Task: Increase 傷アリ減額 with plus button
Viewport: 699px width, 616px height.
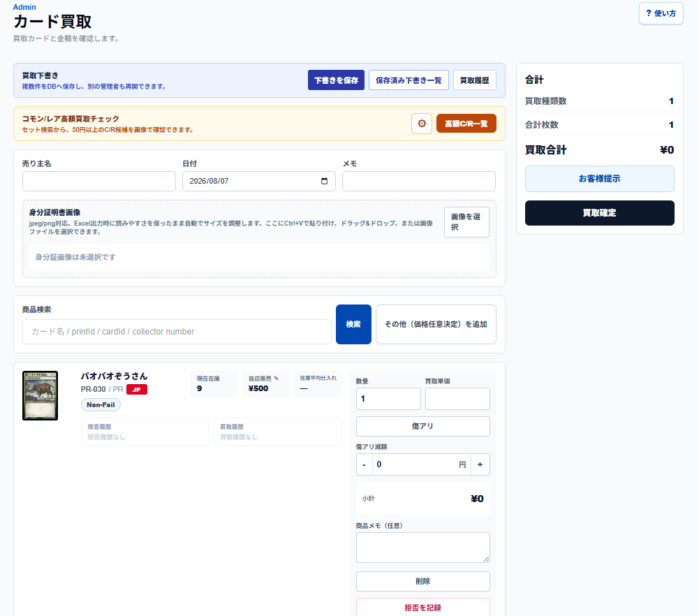Action: (x=480, y=464)
